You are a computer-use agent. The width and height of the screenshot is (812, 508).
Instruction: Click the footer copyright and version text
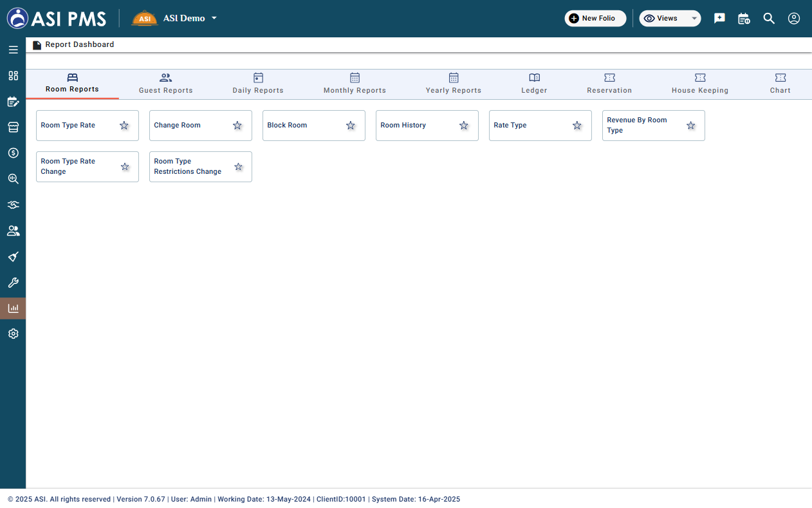[234, 499]
